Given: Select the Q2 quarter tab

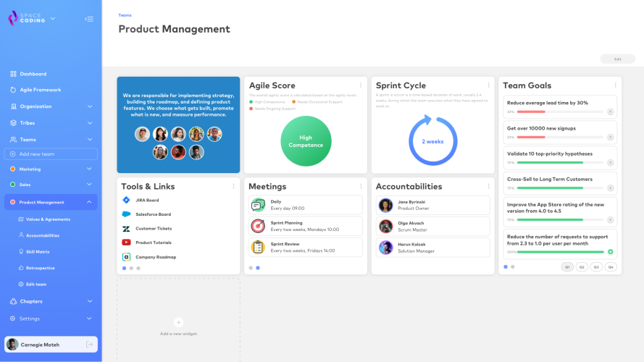Looking at the screenshot, I should click(582, 266).
